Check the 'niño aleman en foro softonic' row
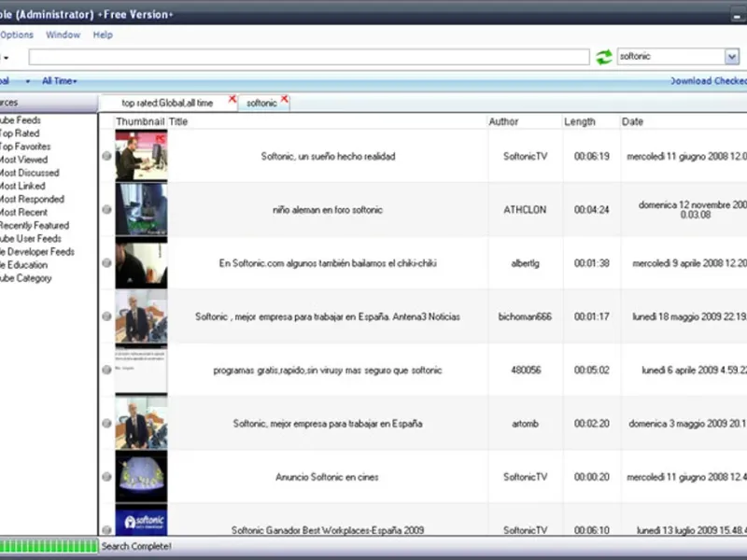747x560 pixels. 106,209
